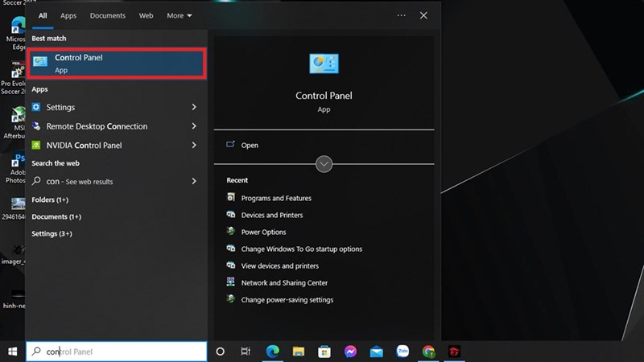Open Messenger from the taskbar
Viewport: 644px width, 362px height.
click(x=350, y=352)
